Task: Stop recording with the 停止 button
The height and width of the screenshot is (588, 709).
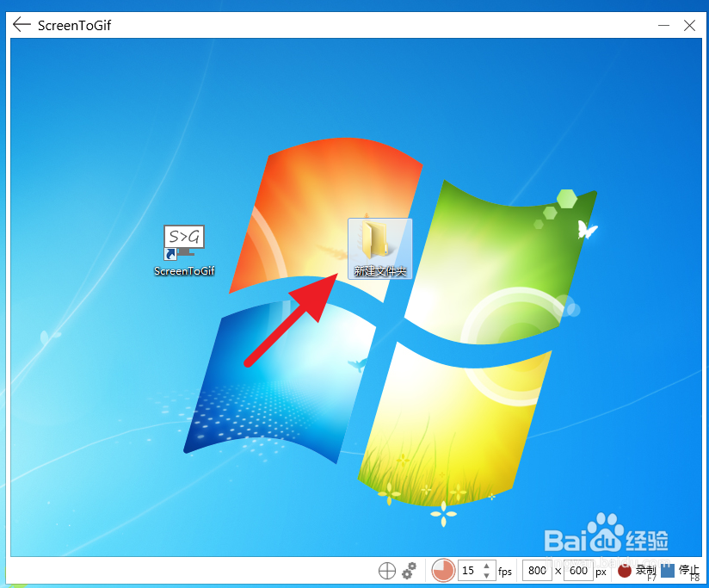Action: tap(680, 572)
